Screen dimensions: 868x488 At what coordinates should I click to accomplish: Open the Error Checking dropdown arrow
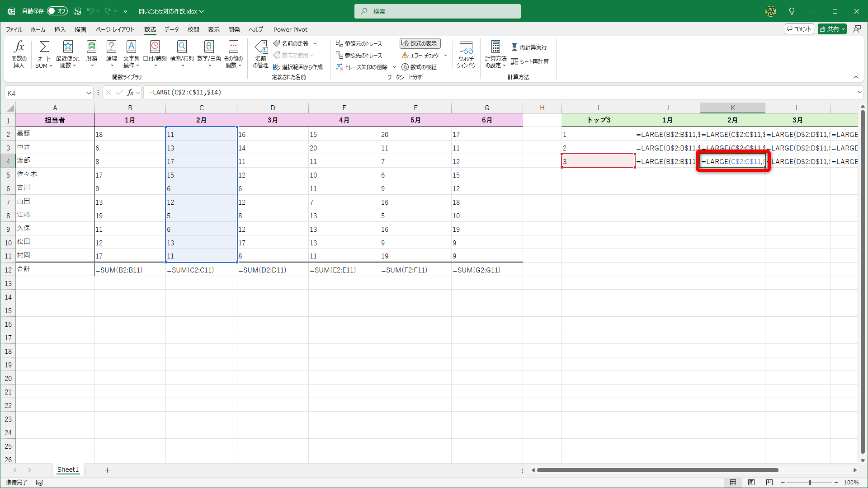click(x=445, y=56)
